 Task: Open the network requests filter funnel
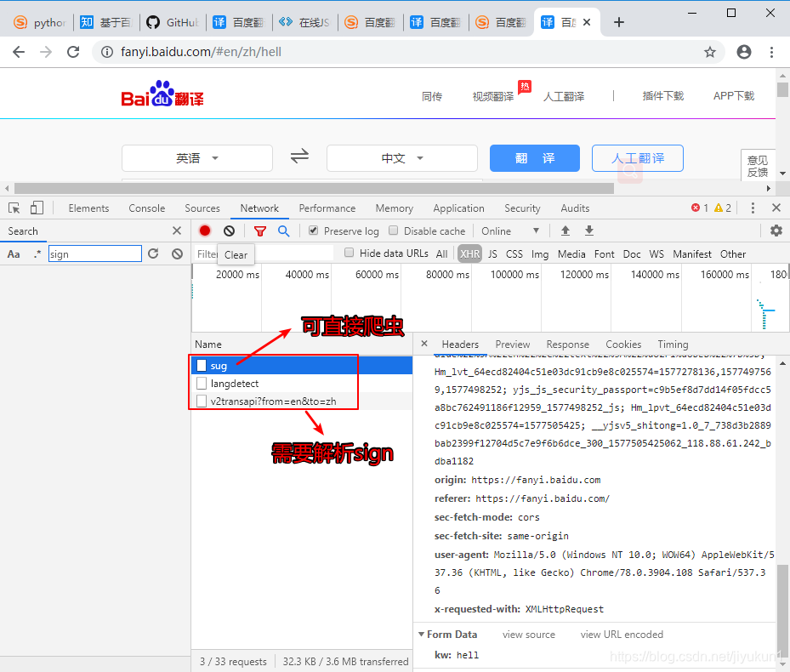[x=260, y=231]
